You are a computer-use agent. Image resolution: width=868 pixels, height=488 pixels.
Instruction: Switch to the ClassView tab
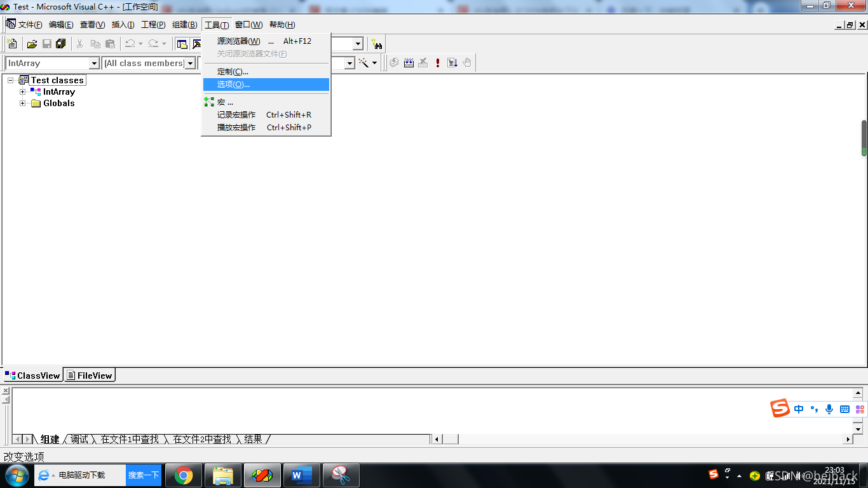click(x=32, y=376)
